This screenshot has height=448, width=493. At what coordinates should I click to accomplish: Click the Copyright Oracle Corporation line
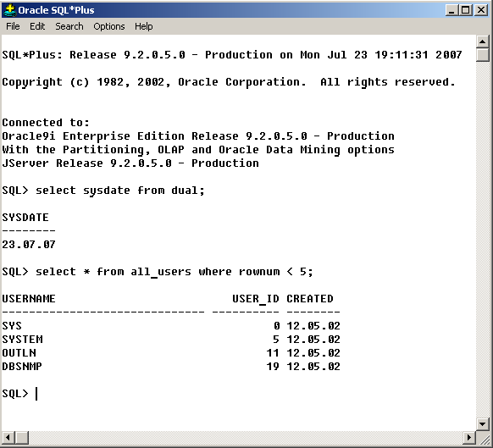(x=229, y=82)
